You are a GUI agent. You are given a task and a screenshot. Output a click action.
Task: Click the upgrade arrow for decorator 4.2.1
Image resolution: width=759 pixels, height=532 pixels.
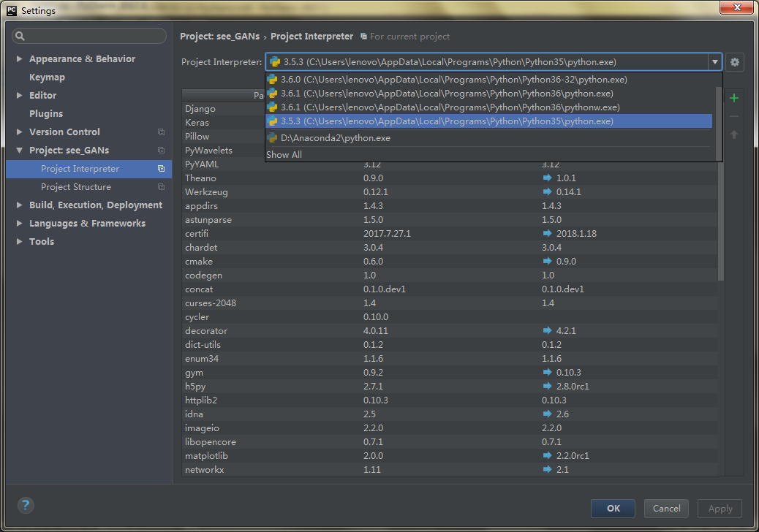tap(548, 331)
